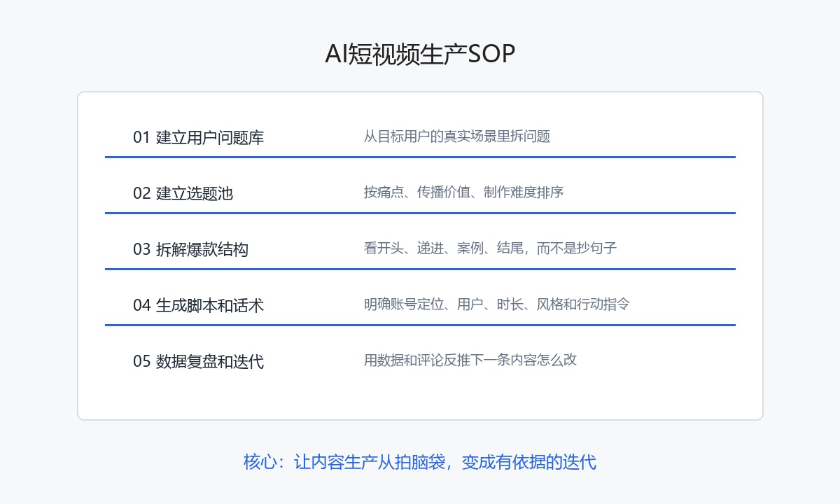This screenshot has height=504, width=840.
Task: Select the 03 拆解爆款结构 heading
Action: [190, 249]
